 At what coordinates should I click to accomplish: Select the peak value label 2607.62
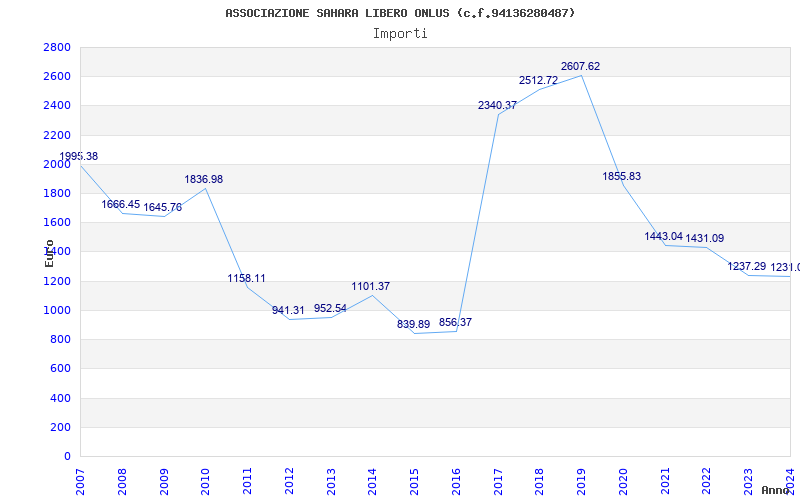[x=581, y=66]
